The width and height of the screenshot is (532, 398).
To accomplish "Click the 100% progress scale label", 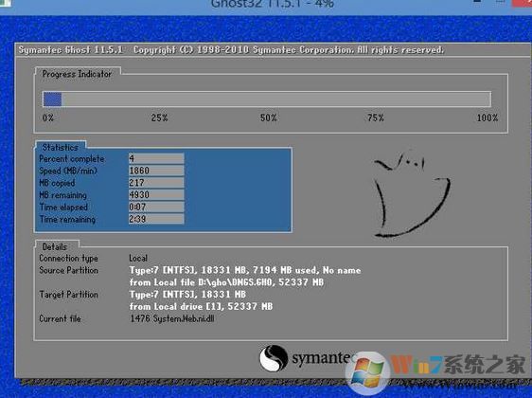I will [488, 118].
